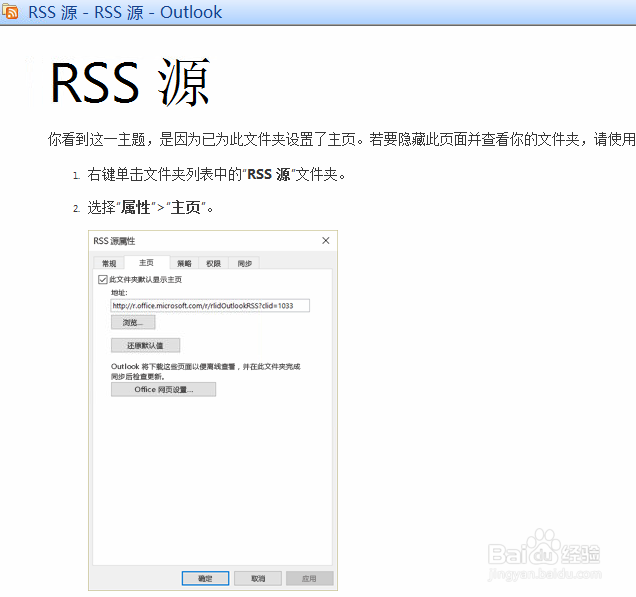The width and height of the screenshot is (636, 597).
Task: Click the RSS feed icon in title bar
Action: pyautogui.click(x=10, y=12)
